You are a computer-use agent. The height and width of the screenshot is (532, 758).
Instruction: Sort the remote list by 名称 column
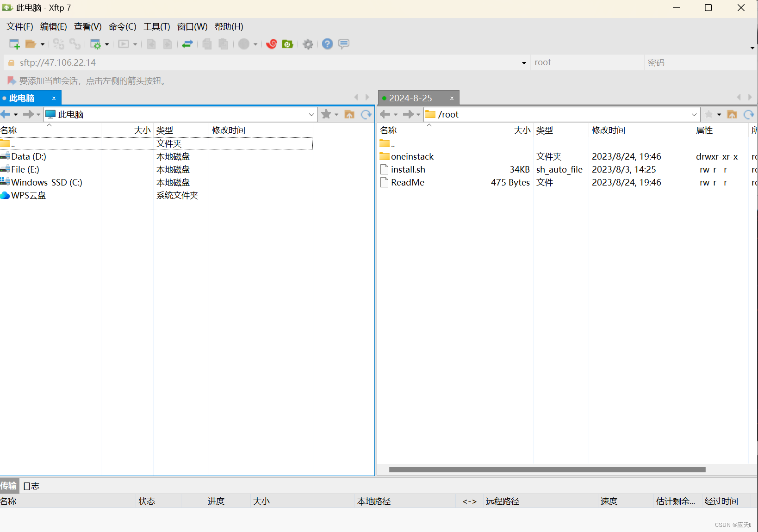click(429, 130)
